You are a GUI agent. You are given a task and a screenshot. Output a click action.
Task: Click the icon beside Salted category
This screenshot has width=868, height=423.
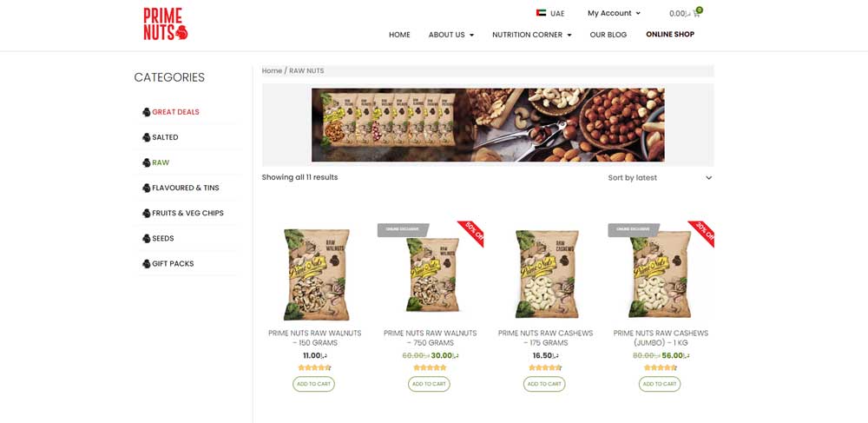click(x=146, y=137)
